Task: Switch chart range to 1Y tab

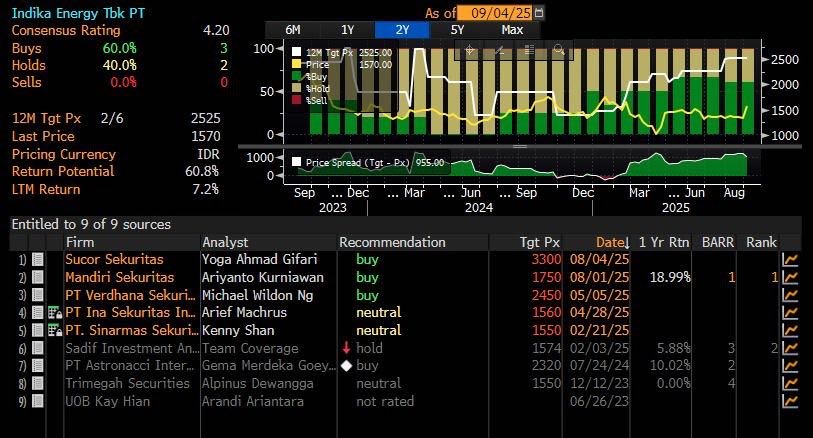Action: tap(347, 30)
